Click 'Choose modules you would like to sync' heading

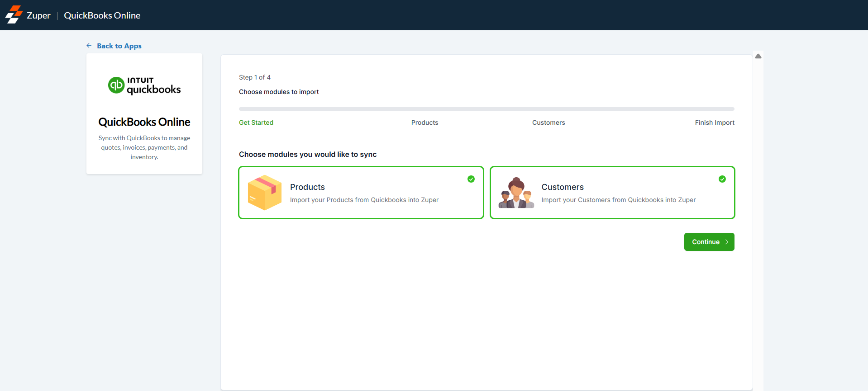tap(308, 154)
